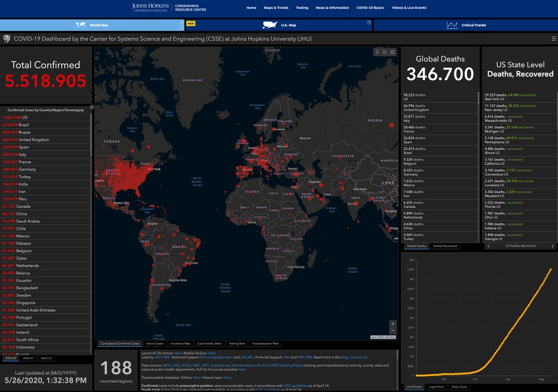Go to previous US state panel arrow
The width and height of the screenshot is (558, 392).
[x=488, y=246]
